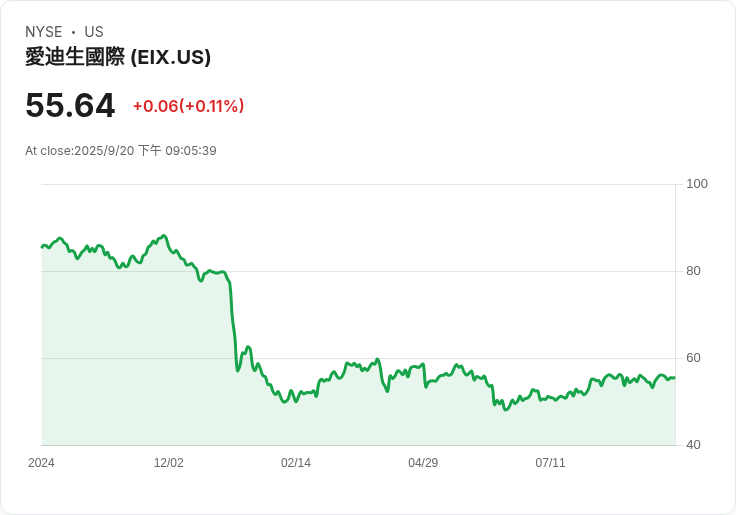This screenshot has height=515, width=736.
Task: Click the US market label
Action: point(94,32)
